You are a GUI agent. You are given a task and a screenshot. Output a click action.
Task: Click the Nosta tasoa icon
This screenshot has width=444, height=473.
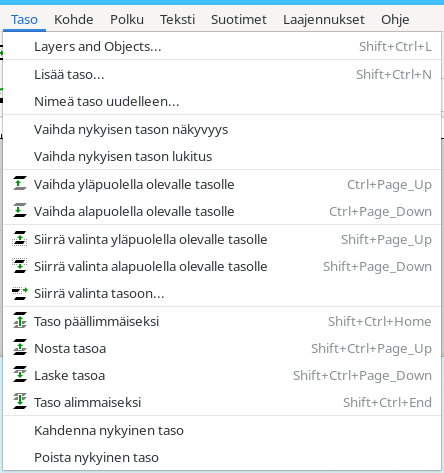pos(20,348)
